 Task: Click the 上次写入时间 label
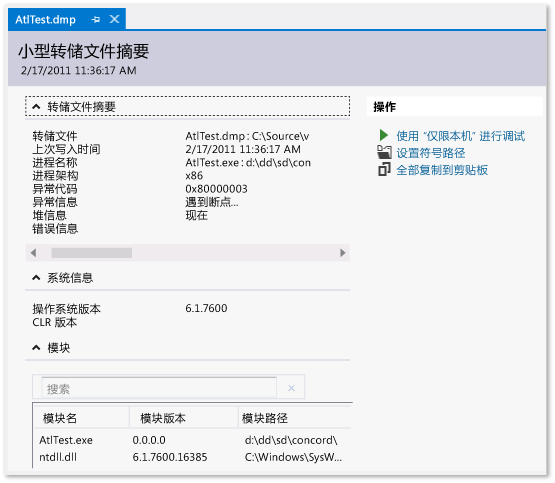[66, 149]
